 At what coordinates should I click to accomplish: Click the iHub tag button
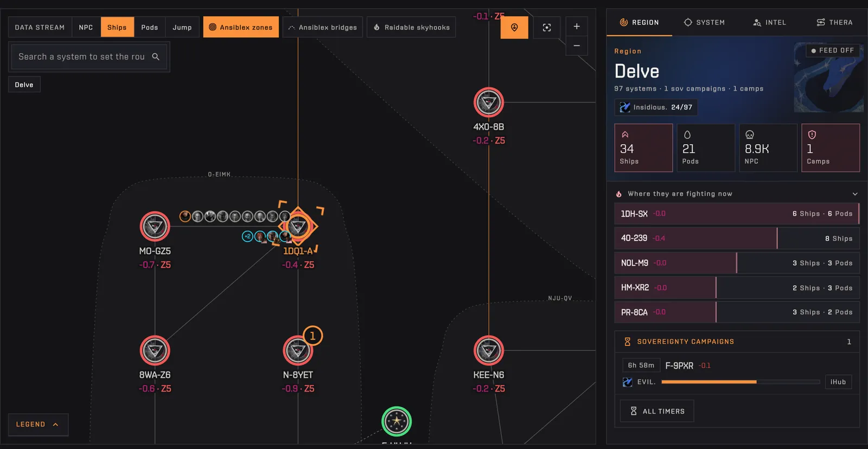pos(838,382)
